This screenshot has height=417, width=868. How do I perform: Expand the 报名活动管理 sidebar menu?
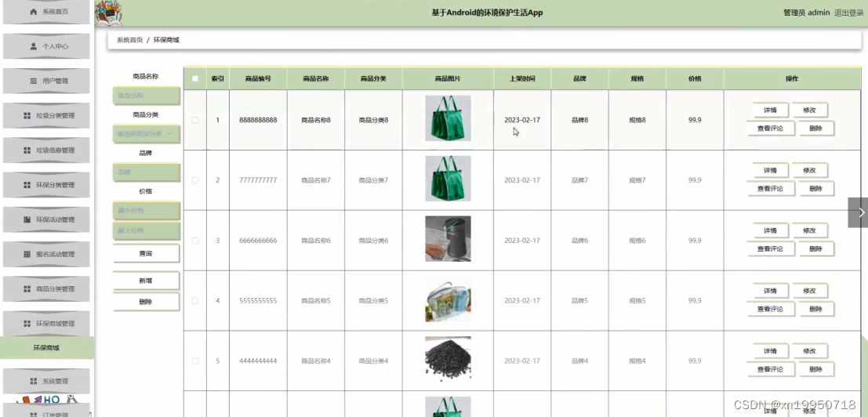pyautogui.click(x=46, y=255)
